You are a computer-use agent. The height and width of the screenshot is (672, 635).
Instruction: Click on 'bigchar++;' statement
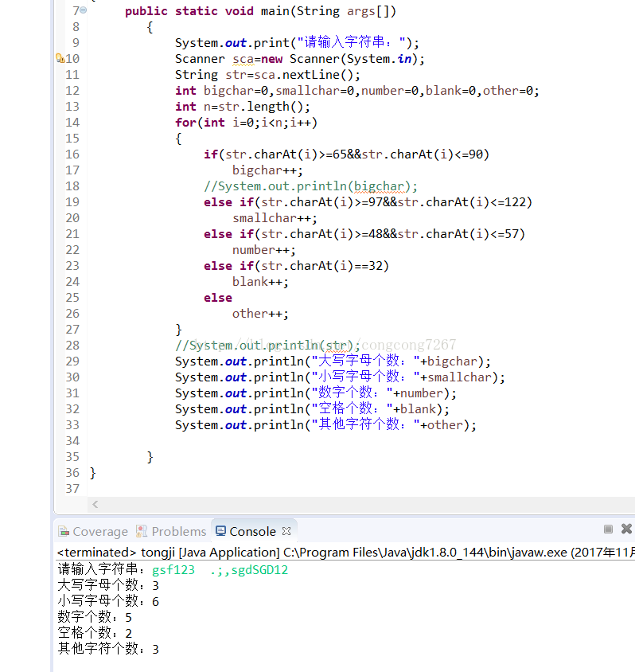click(267, 170)
